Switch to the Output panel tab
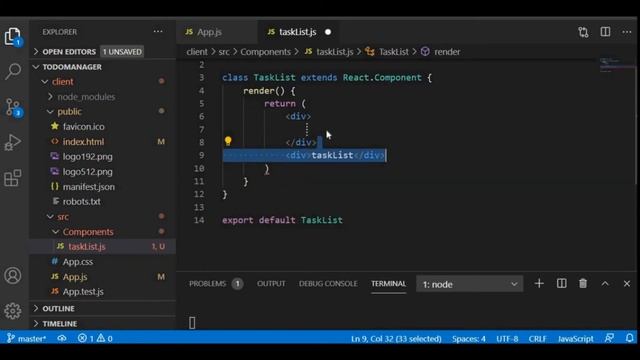The width and height of the screenshot is (640, 360). 271,284
